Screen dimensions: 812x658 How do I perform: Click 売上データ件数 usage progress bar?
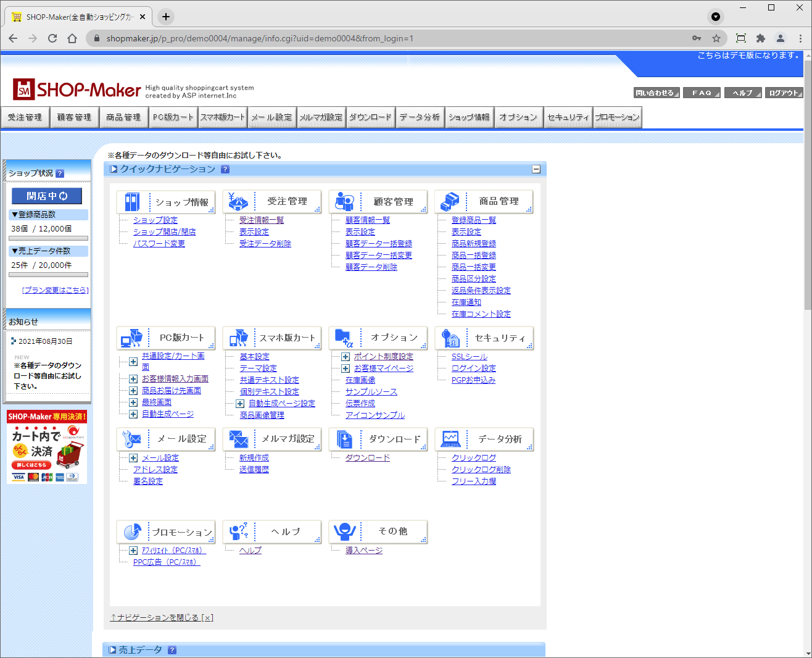click(x=49, y=275)
